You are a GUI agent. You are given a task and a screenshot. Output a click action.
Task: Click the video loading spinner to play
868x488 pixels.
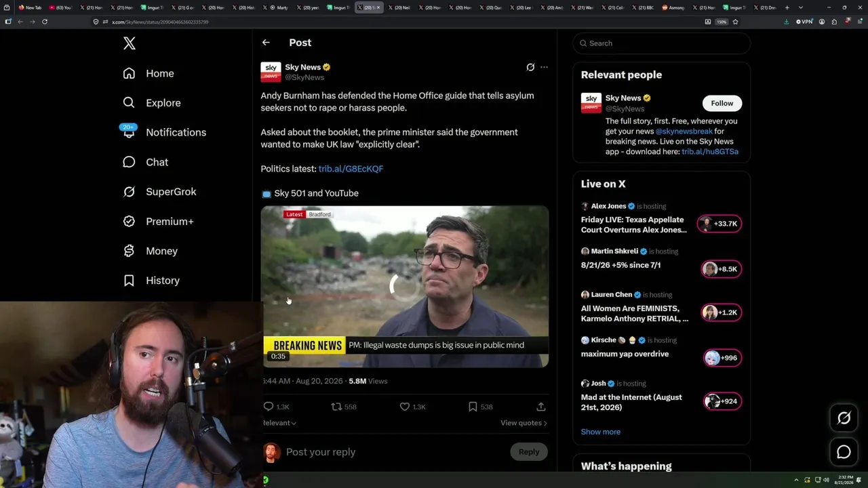tap(404, 286)
